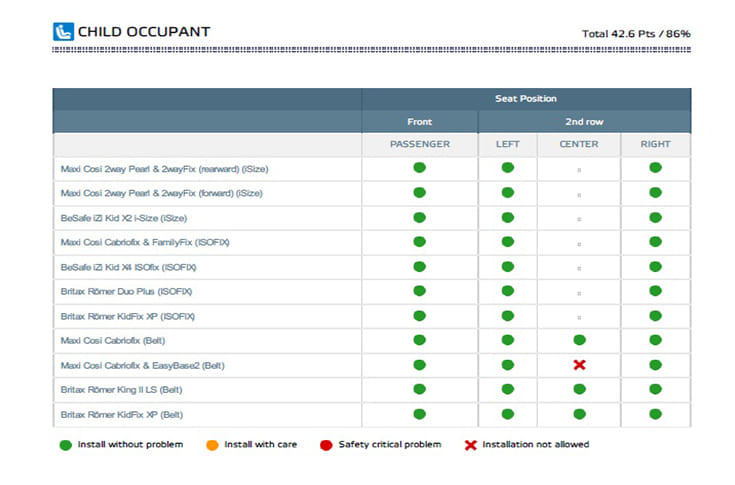Viewport: 735px width, 485px height.
Task: Click the green 'Install without problem' legend dot
Action: [x=65, y=444]
